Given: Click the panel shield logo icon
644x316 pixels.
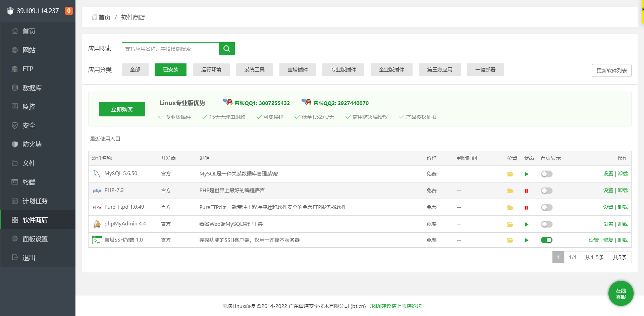Looking at the screenshot, I should click(x=10, y=11).
